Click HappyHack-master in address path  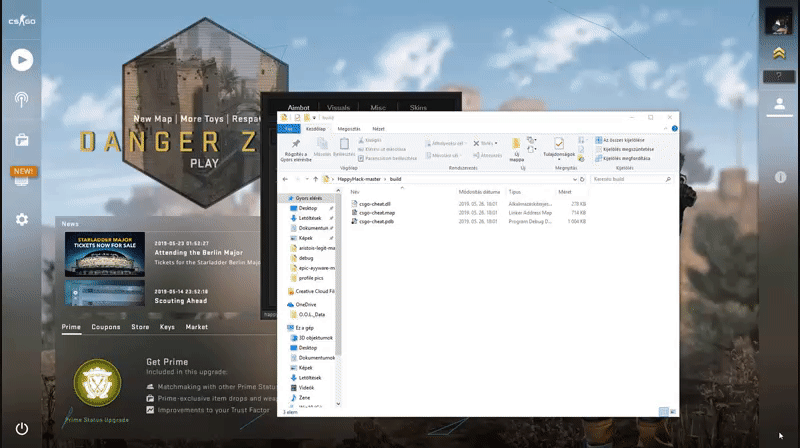point(359,179)
